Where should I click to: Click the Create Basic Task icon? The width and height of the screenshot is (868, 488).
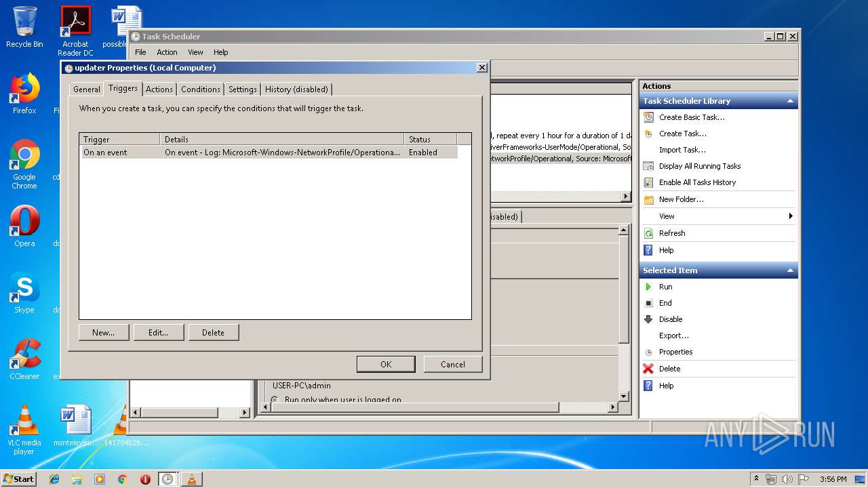648,117
